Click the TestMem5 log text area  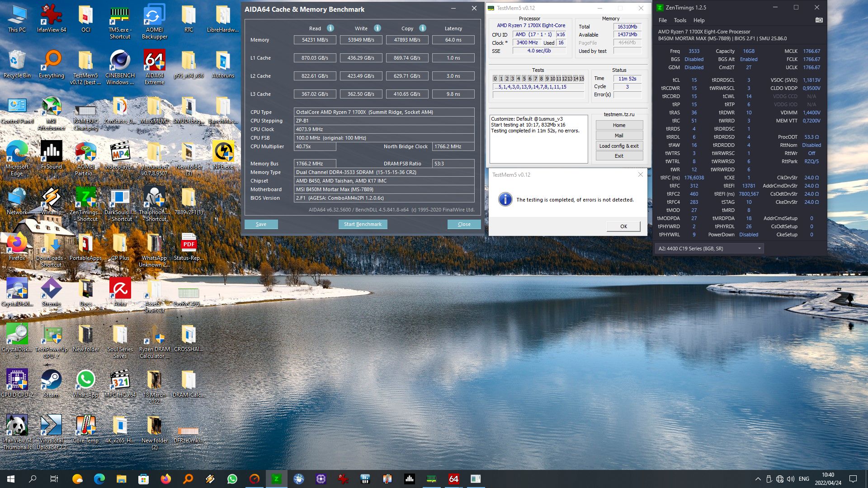(538, 139)
